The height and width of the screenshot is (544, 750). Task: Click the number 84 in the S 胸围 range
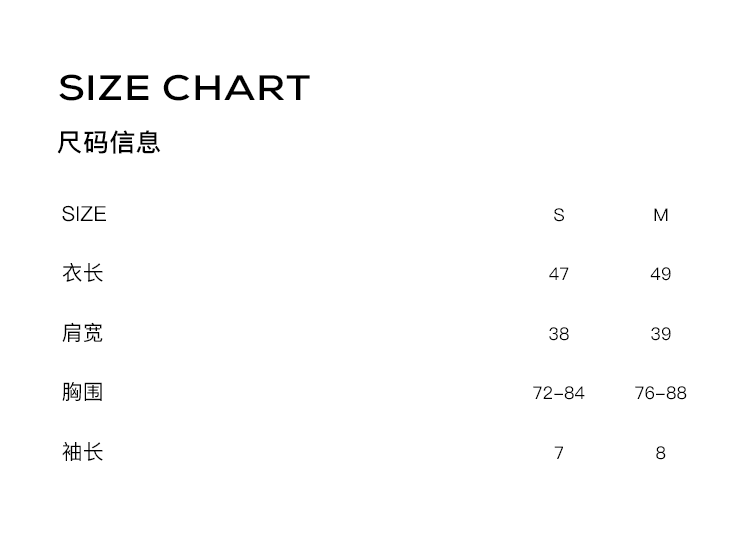tap(574, 393)
